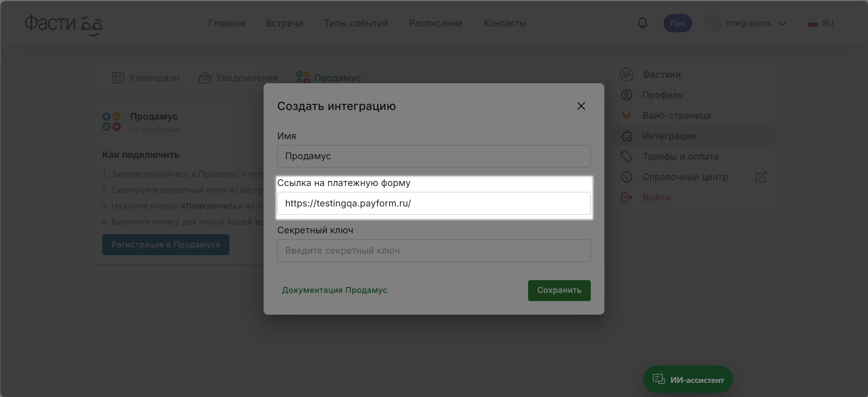Open the ИИ-ассистент chat button
This screenshot has width=868, height=397.
[688, 379]
